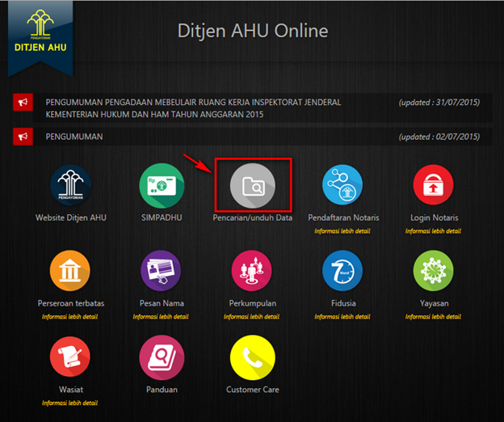Click the PENGUMUMAN announcement dated 02/07/2015
This screenshot has height=422, width=504.
74,137
